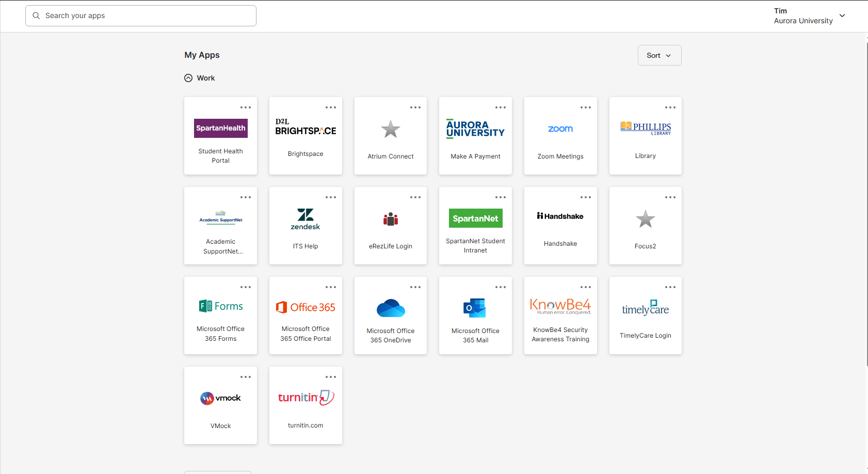Open options menu for Library card
This screenshot has height=474, width=868.
670,107
